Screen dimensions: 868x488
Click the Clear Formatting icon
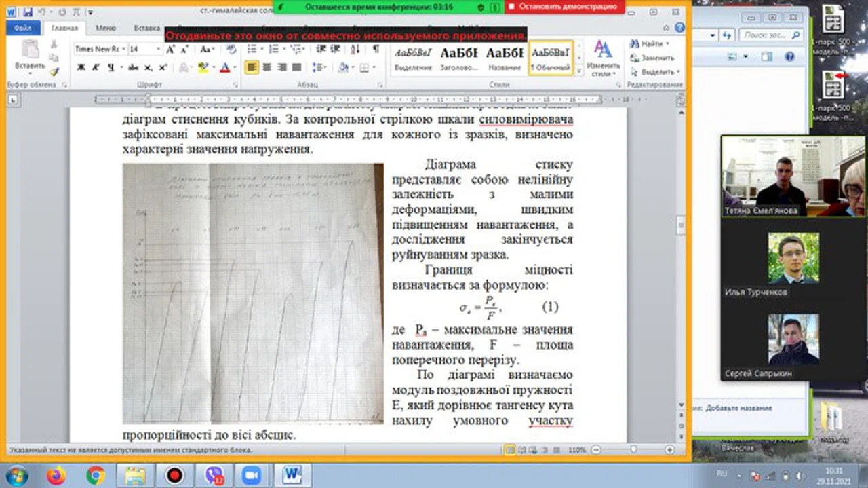tap(231, 49)
